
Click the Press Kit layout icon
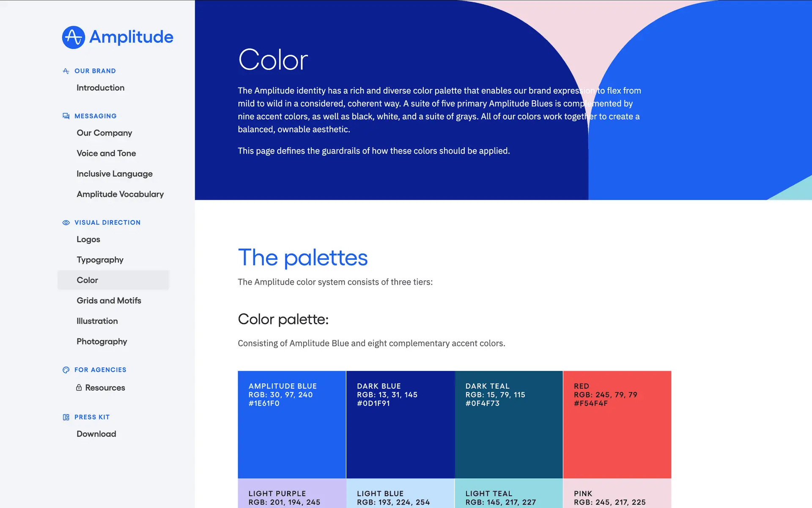[66, 417]
